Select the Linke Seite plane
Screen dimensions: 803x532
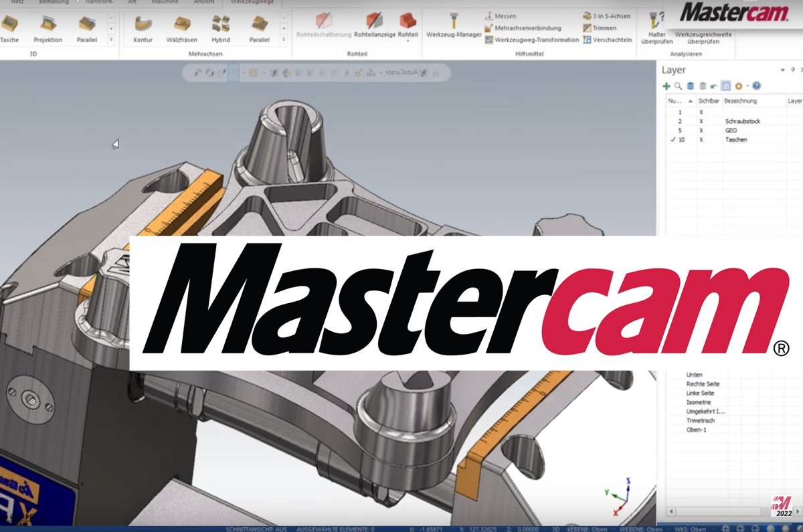pyautogui.click(x=700, y=393)
